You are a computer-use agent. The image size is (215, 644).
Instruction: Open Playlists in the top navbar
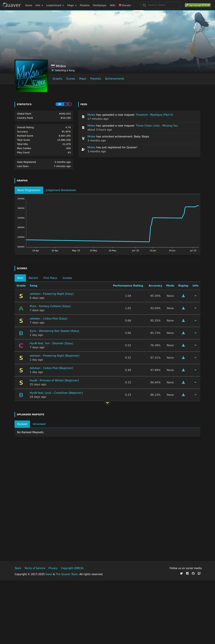[x=85, y=5]
